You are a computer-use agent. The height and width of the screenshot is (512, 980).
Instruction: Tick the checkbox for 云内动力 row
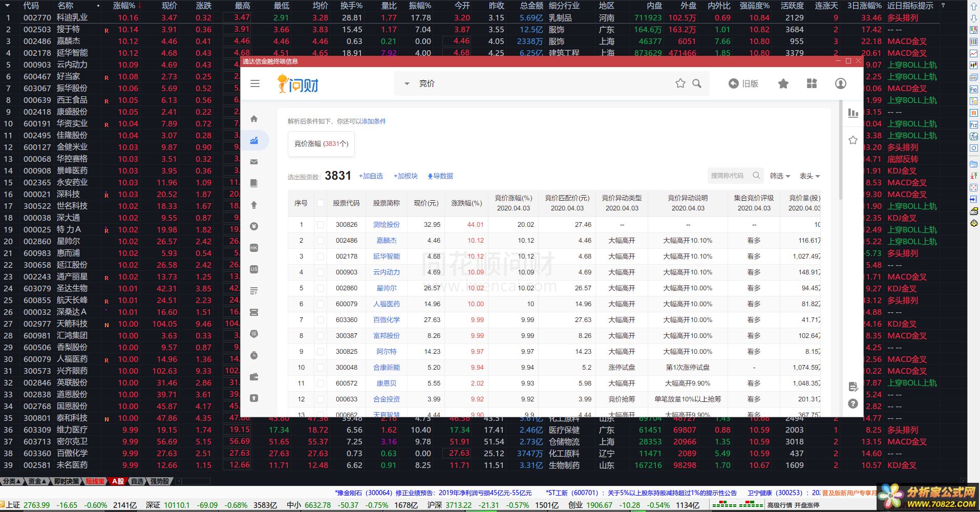point(321,272)
